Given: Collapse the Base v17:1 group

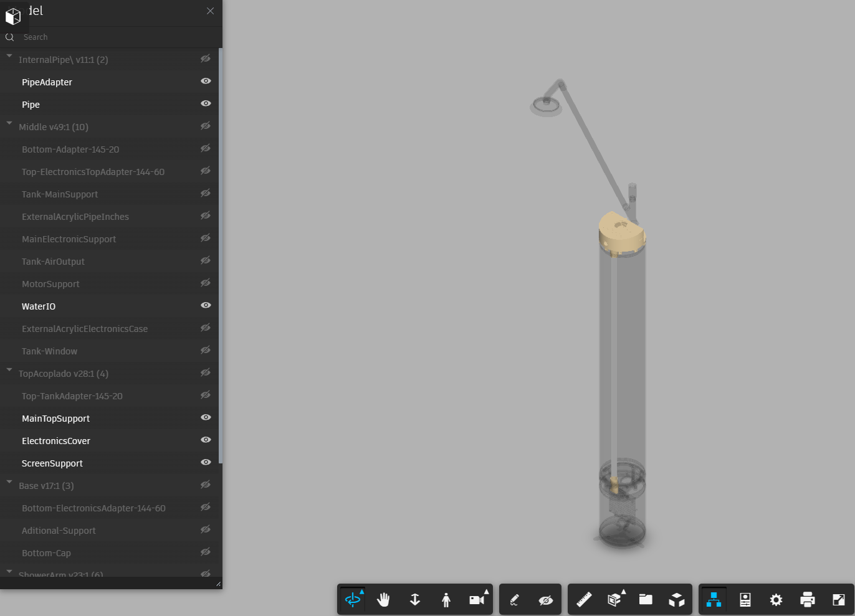Looking at the screenshot, I should [9, 482].
